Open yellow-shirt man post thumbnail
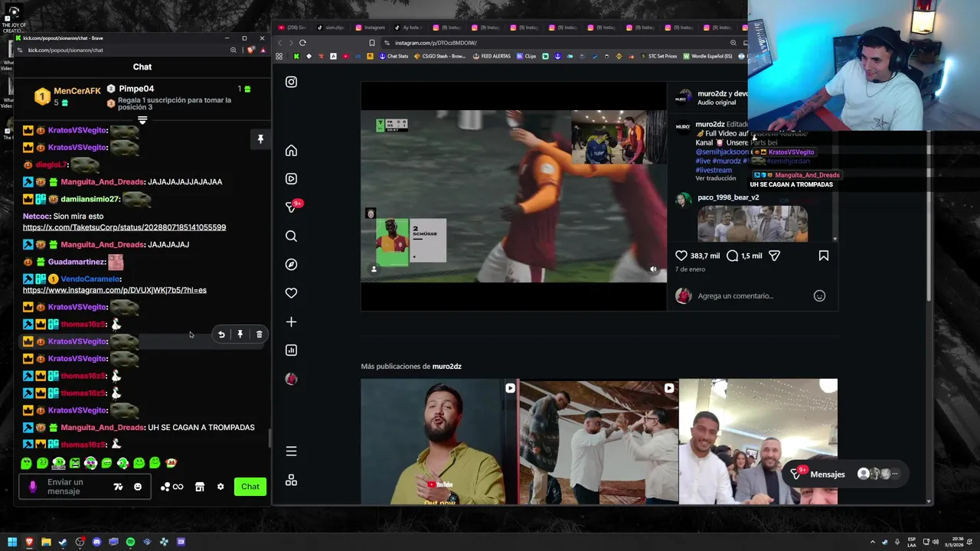This screenshot has height=551, width=980. click(x=439, y=442)
